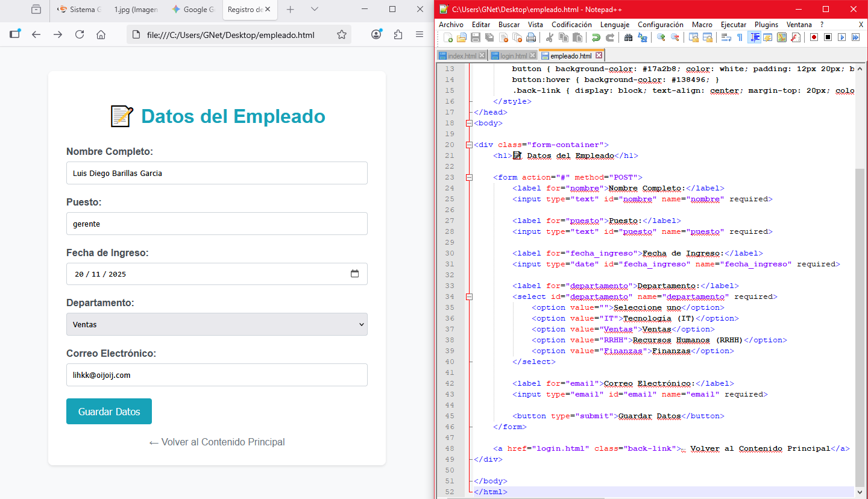Switch to the login.html tab
868x499 pixels.
pos(513,56)
